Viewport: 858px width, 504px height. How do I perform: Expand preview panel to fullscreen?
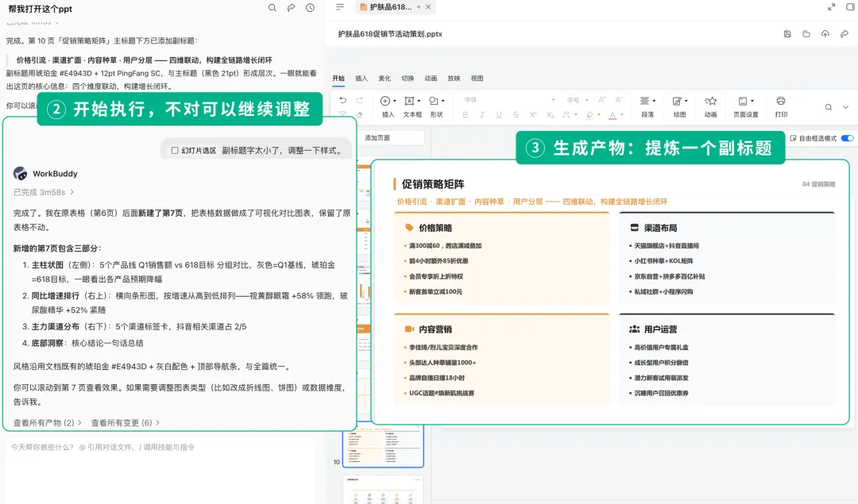click(x=831, y=7)
